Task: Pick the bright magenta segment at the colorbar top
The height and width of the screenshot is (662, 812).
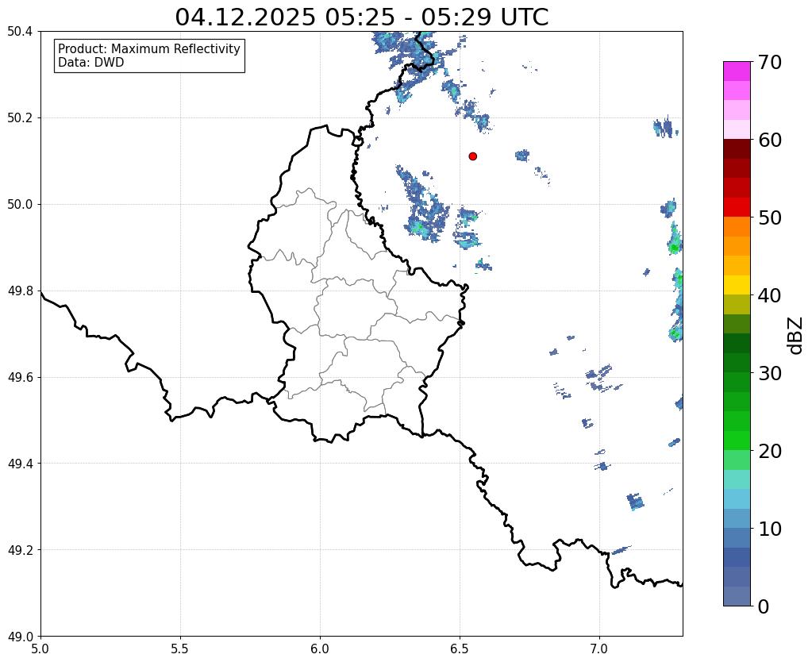Action: (737, 71)
